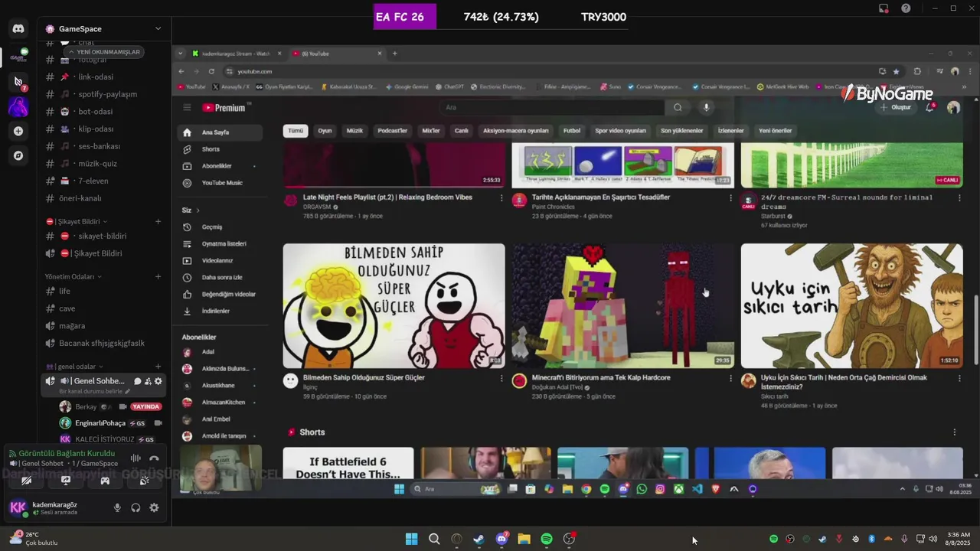
Task: Open kademkaragöz user profile panel
Action: point(54,507)
